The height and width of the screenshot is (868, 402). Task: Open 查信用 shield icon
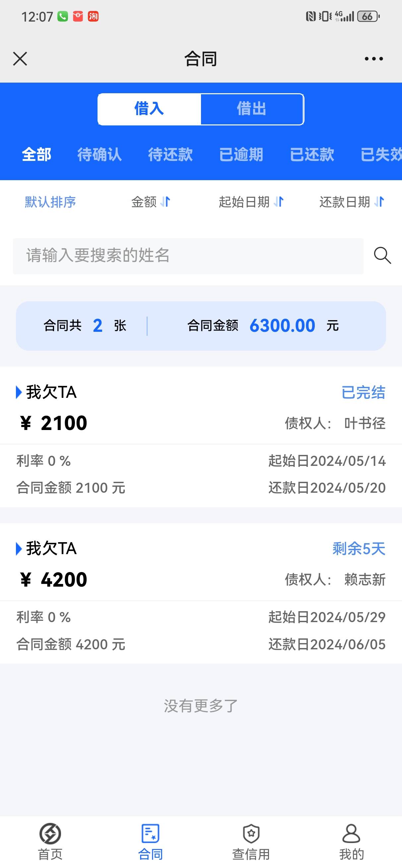coord(251,833)
